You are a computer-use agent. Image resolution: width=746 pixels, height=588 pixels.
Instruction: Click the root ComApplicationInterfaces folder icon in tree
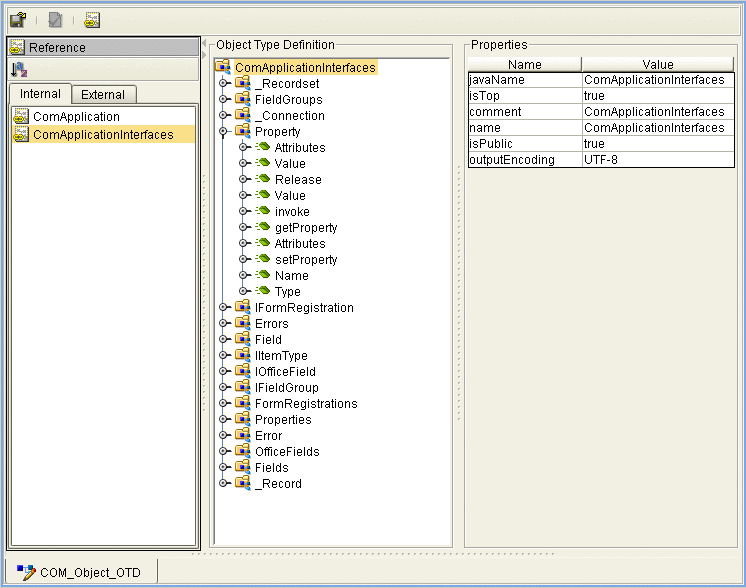tap(223, 67)
